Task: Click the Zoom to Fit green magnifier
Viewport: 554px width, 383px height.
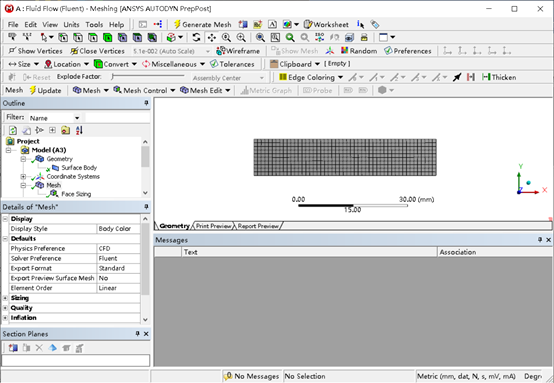Action: pyautogui.click(x=290, y=37)
